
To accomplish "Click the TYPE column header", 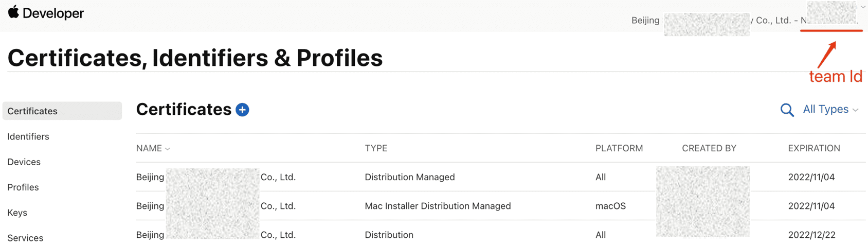I will click(x=376, y=148).
